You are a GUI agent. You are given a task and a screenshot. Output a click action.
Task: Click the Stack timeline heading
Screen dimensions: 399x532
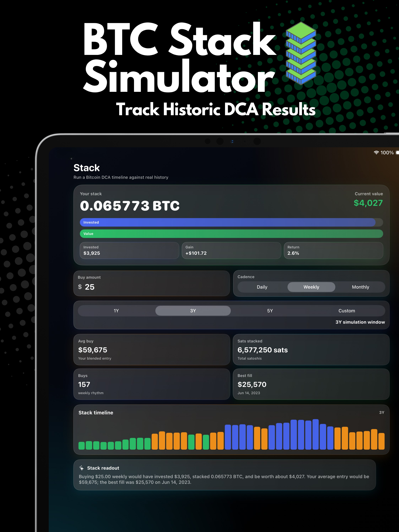click(x=96, y=413)
